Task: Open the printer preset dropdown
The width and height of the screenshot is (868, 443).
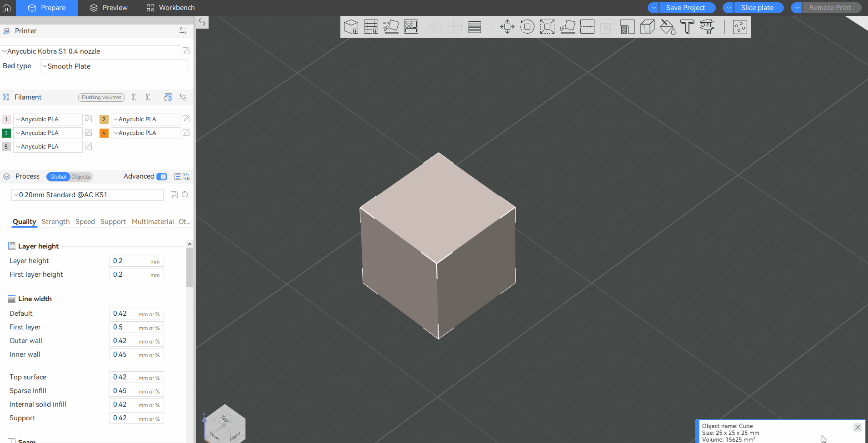Action: [x=91, y=51]
